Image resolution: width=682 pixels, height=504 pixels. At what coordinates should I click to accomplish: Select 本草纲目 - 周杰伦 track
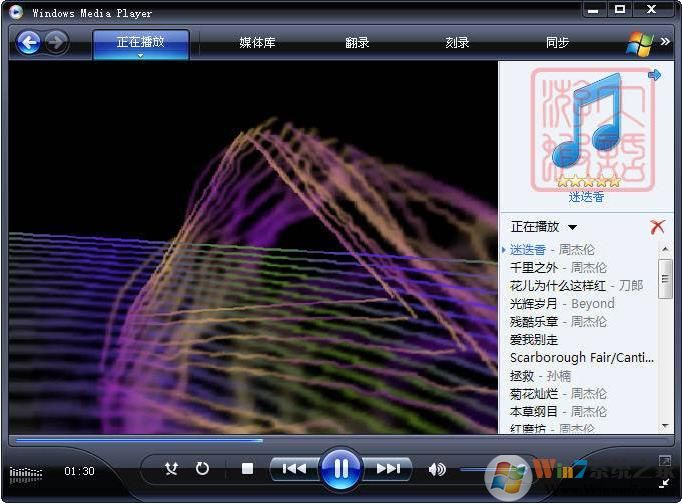coord(558,411)
